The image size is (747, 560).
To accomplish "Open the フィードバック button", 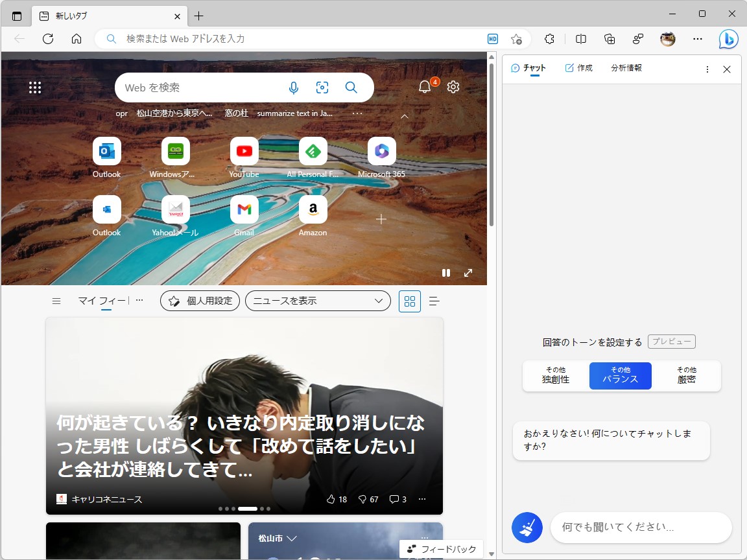I will pos(441,549).
